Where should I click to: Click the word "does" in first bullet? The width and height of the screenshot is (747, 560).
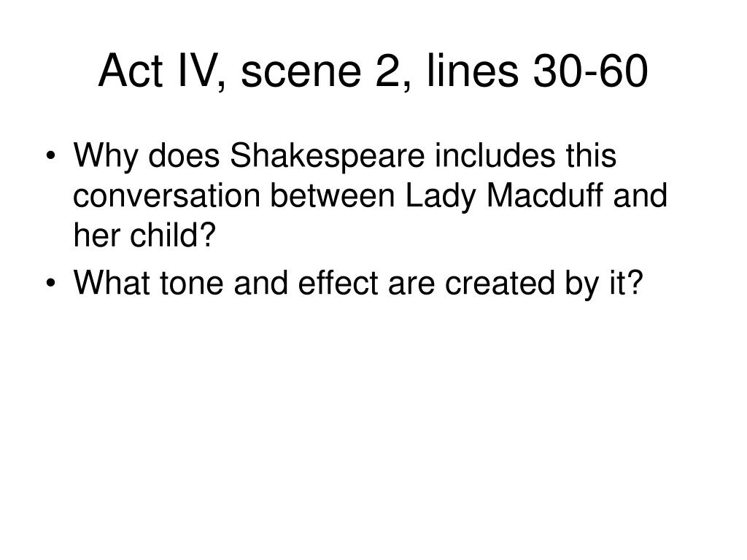click(x=184, y=155)
